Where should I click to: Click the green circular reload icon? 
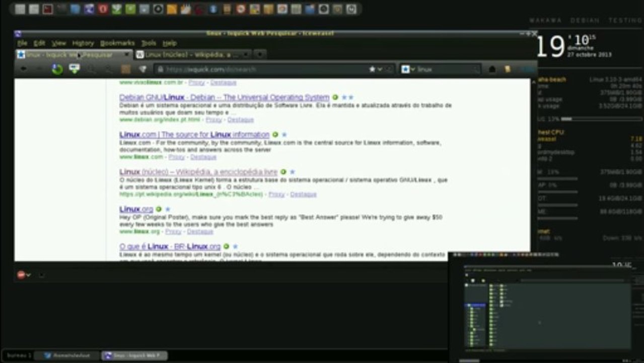coord(57,69)
